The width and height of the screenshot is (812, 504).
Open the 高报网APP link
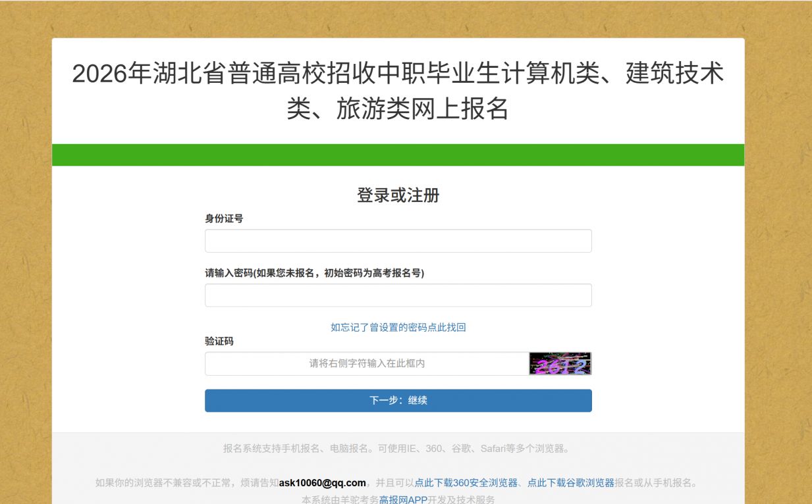tap(403, 499)
